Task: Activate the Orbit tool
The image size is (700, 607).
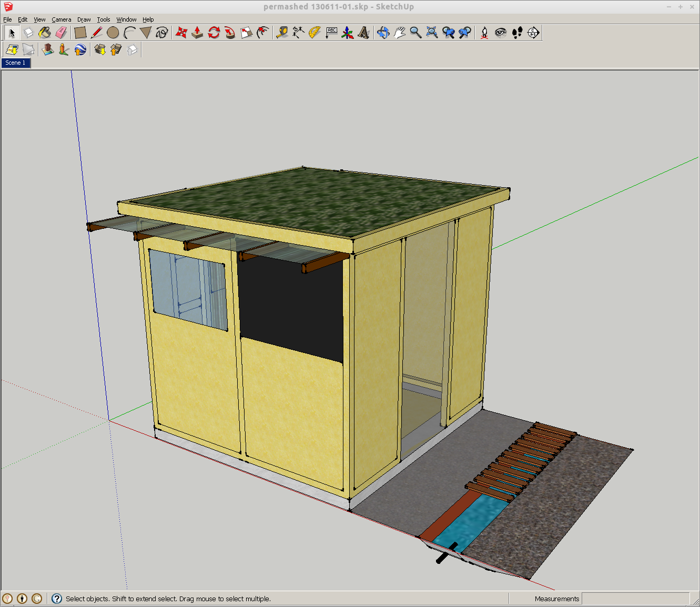Action: 382,32
